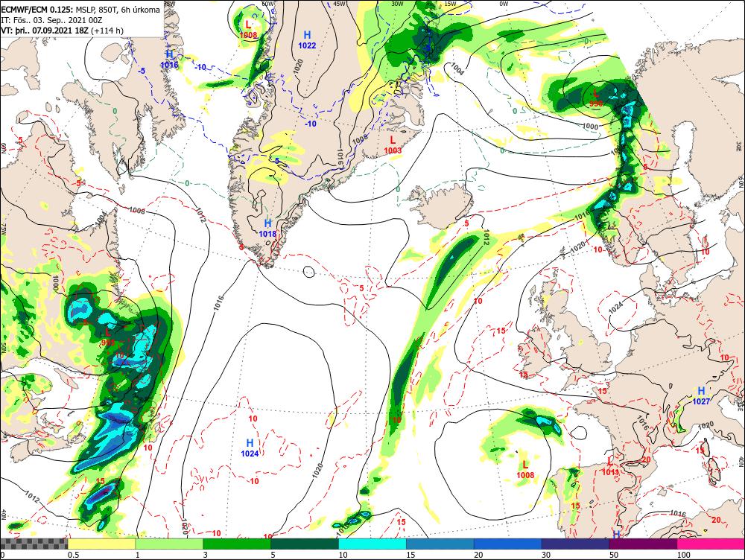The height and width of the screenshot is (560, 745).
Task: Click the legend scale value "50"
Action: pyautogui.click(x=614, y=555)
